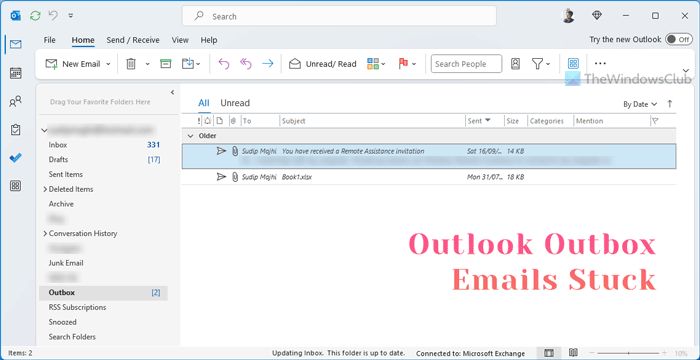The height and width of the screenshot is (360, 700).
Task: Click the Archive box icon
Action: (166, 64)
